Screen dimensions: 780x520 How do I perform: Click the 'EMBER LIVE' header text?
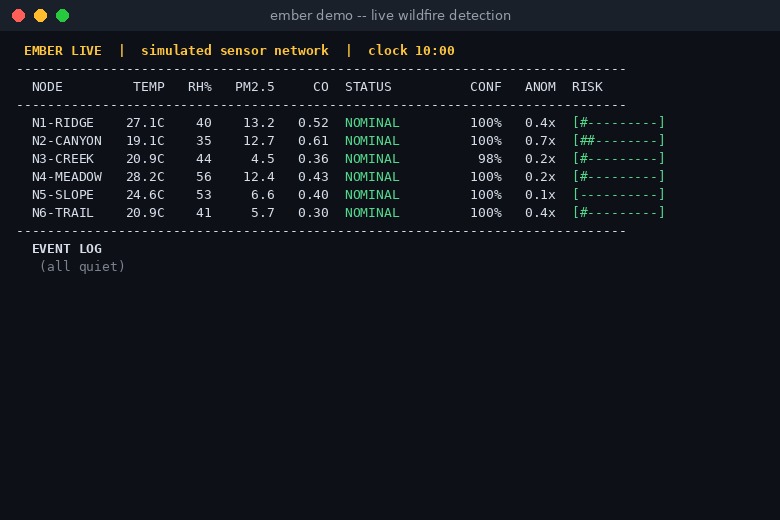click(63, 51)
